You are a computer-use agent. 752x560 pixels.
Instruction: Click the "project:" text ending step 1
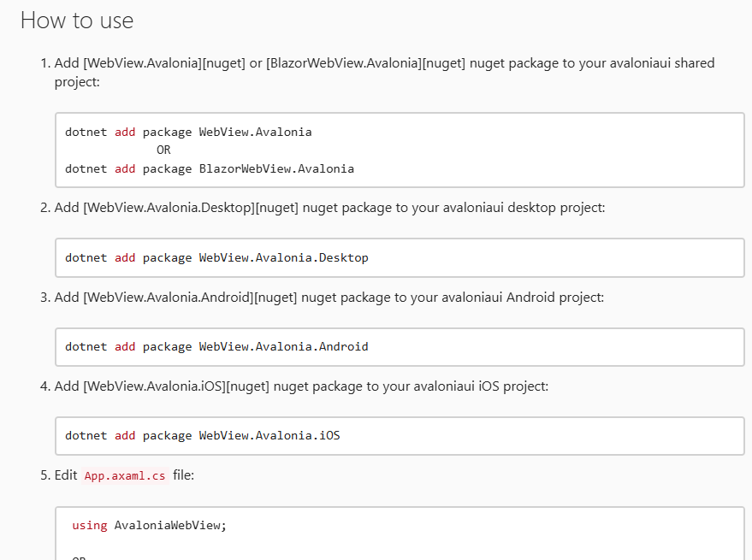(x=77, y=82)
